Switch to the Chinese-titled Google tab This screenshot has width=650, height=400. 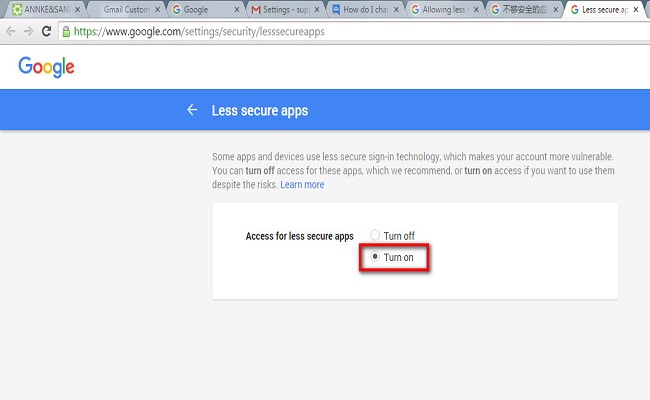click(x=523, y=10)
